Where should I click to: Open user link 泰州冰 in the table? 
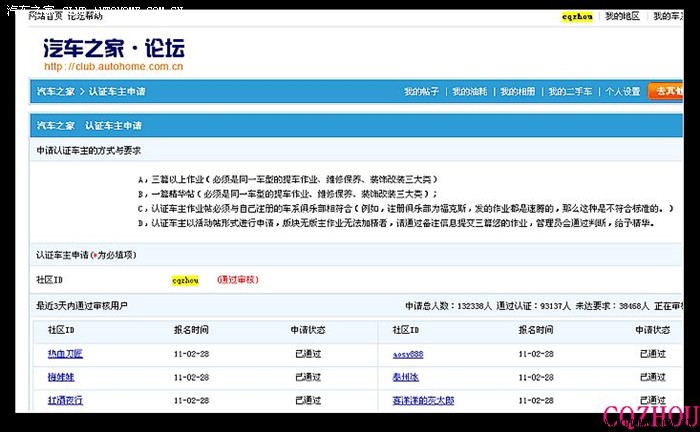pos(405,377)
